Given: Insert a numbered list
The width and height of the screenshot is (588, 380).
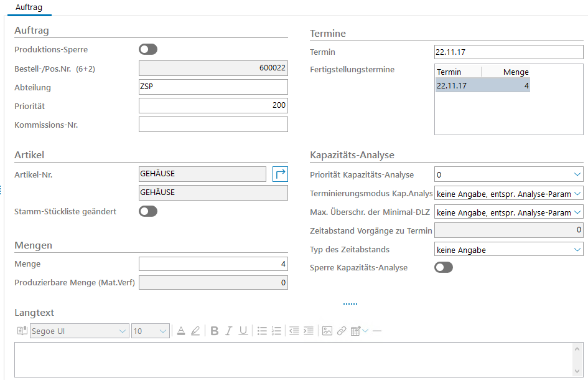Looking at the screenshot, I should (277, 331).
